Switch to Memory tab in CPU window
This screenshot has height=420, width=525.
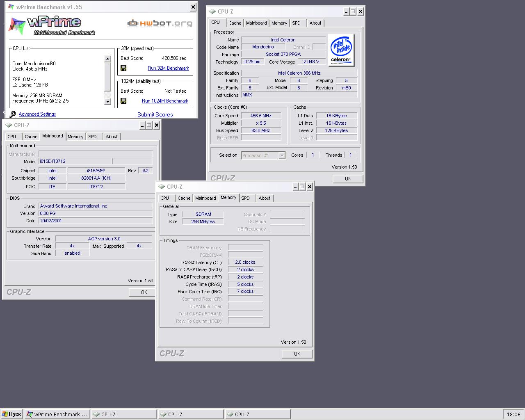point(279,23)
